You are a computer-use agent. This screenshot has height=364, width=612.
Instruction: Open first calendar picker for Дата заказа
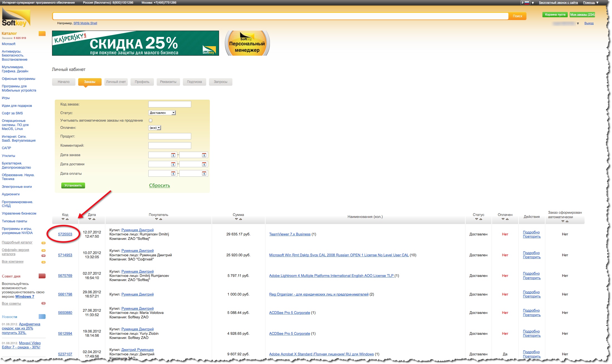[x=173, y=155]
